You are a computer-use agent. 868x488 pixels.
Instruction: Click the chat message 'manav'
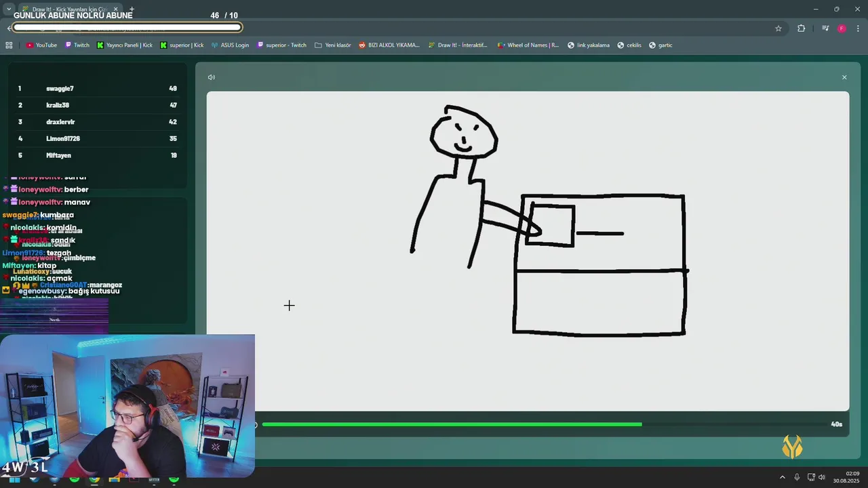[77, 202]
